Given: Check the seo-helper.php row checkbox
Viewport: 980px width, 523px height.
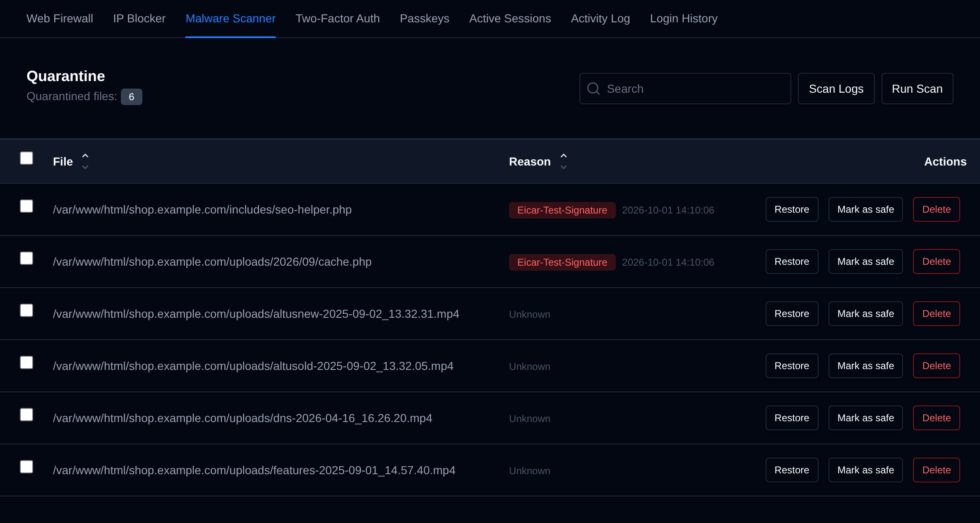Looking at the screenshot, I should [x=26, y=206].
